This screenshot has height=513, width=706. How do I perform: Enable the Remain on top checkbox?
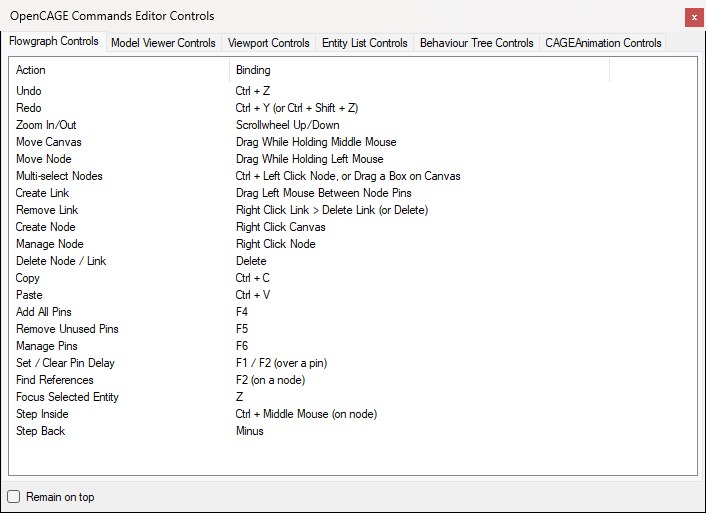pyautogui.click(x=14, y=496)
